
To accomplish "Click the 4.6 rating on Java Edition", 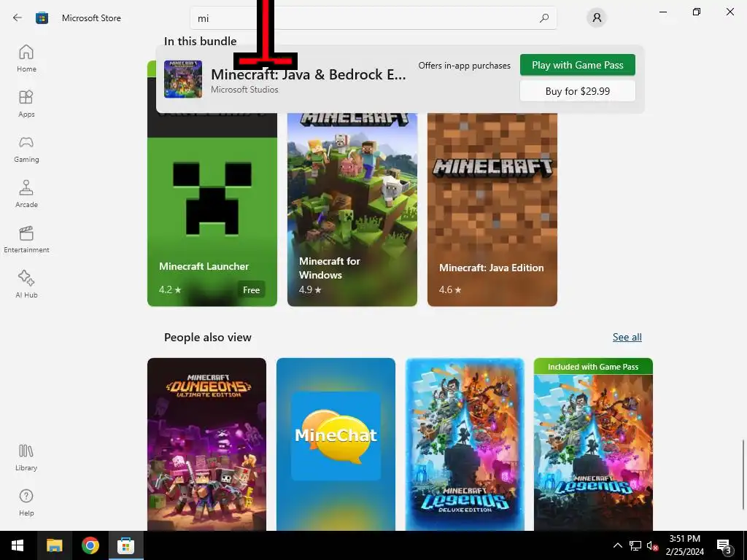I will coord(450,289).
